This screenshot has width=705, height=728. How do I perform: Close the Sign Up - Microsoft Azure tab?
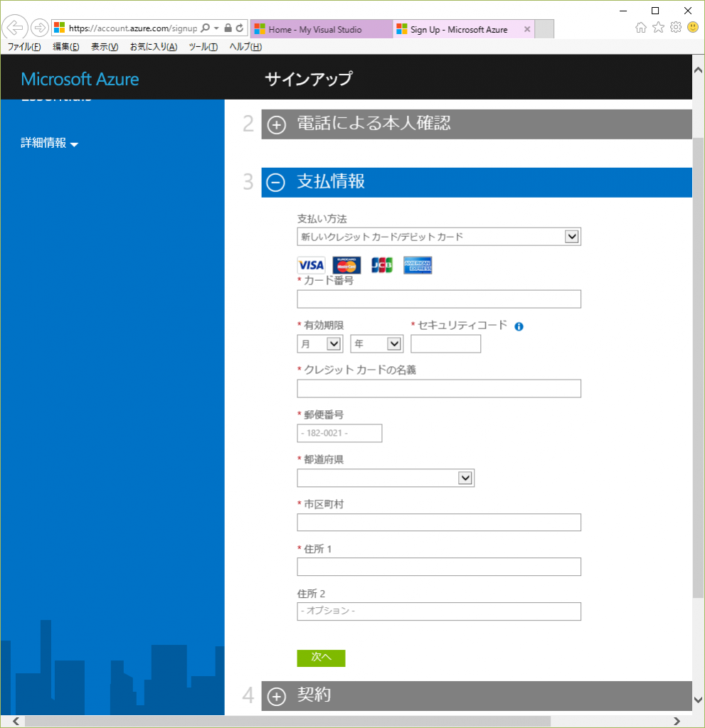pos(527,29)
